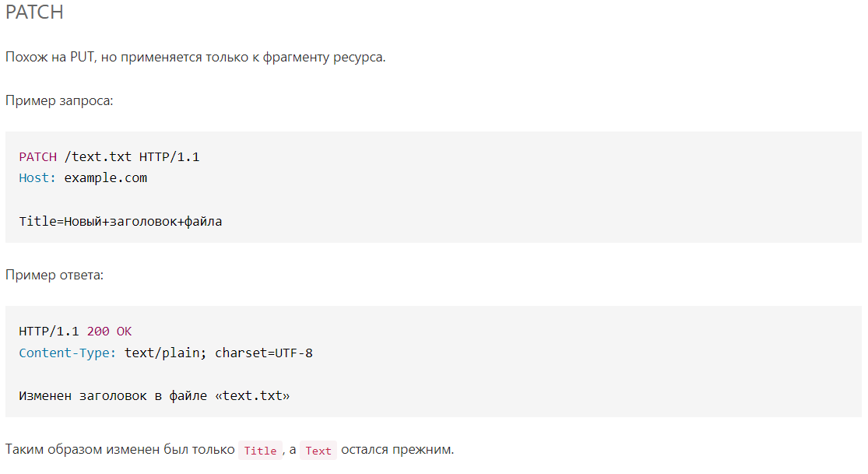Click the paragraph starting with 'Похож на PUT'

tap(195, 58)
